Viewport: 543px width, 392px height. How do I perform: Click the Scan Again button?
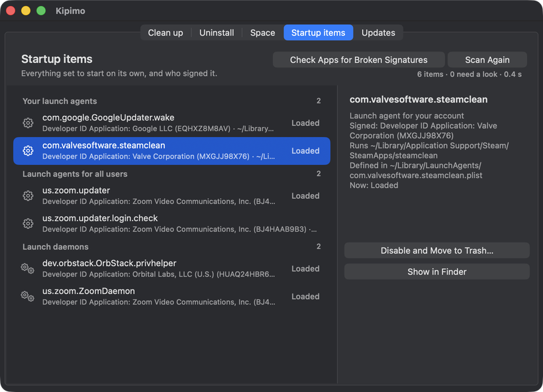487,60
